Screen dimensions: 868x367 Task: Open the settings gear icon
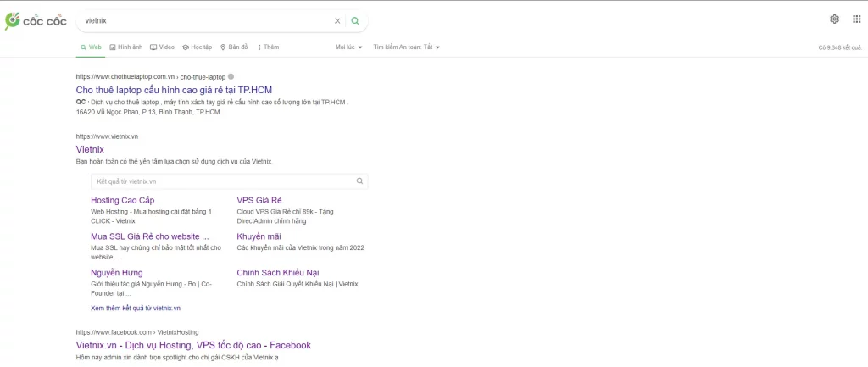coord(834,19)
